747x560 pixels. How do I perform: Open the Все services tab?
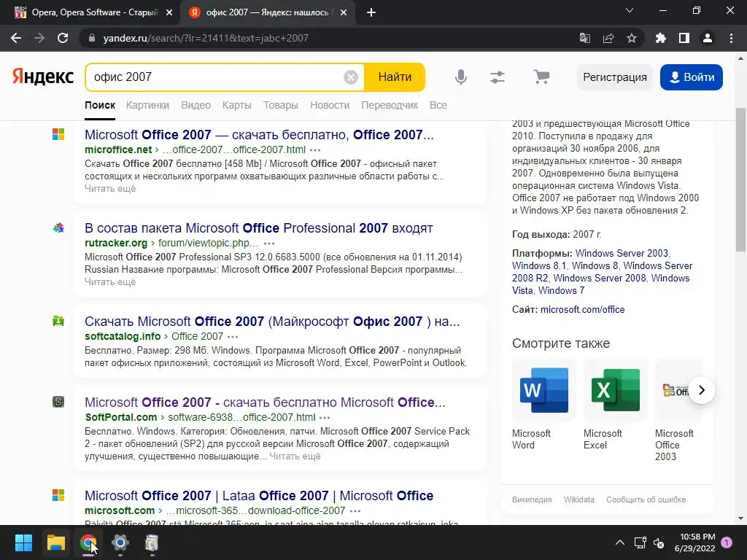438,105
